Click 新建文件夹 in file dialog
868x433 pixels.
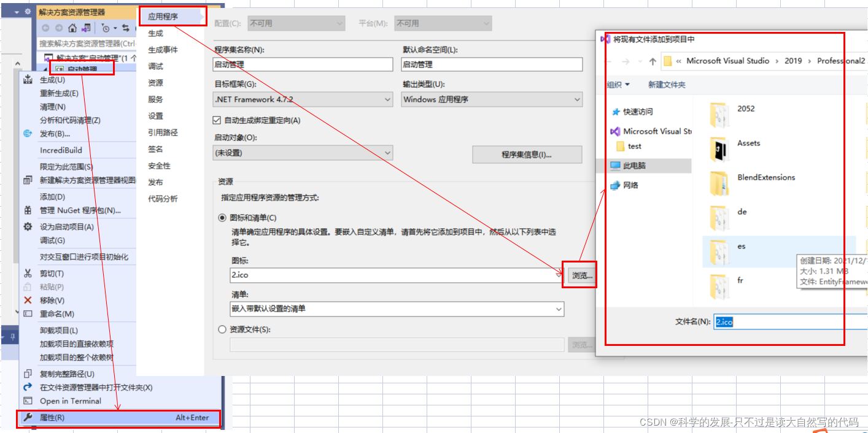pos(667,85)
